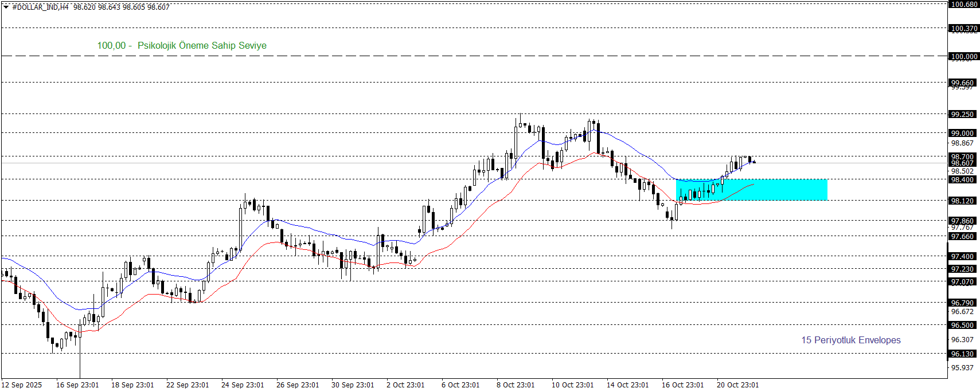Select the 97.860 price level label
This screenshot has width=980, height=392.
[962, 221]
